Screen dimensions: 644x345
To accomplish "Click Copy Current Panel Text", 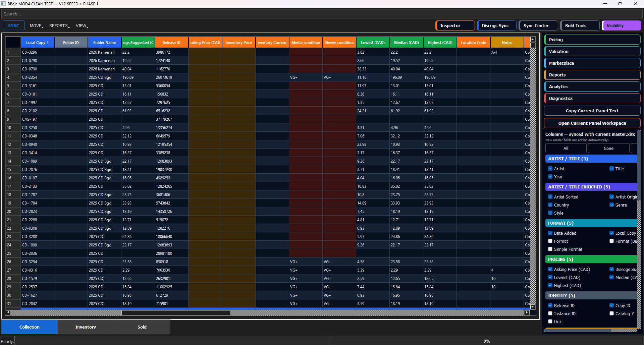I will click(592, 111).
